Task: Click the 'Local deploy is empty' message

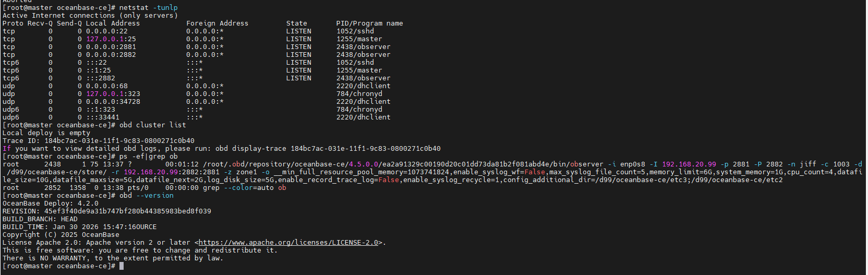Action: tap(46, 133)
